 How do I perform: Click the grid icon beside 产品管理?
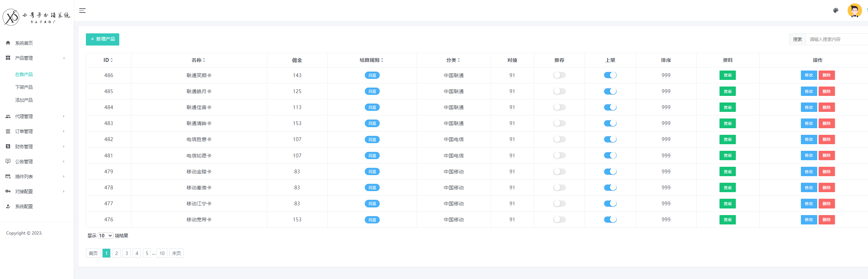8,58
